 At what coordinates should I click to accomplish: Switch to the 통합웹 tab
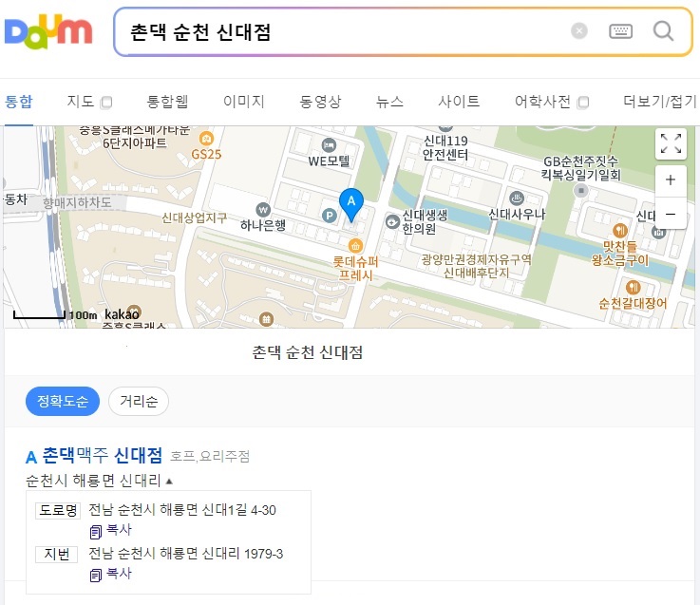pyautogui.click(x=167, y=102)
